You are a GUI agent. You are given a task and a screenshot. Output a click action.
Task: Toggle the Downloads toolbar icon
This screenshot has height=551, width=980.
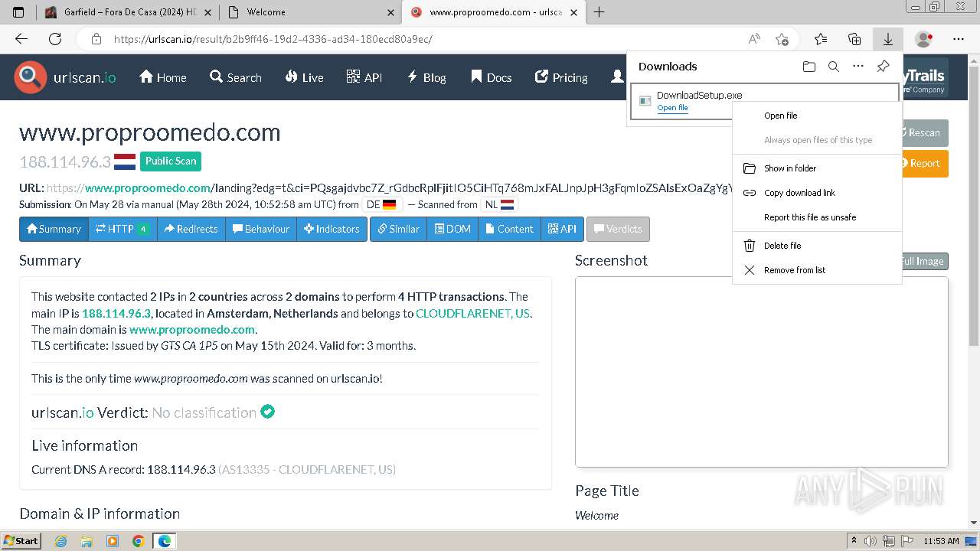(887, 39)
